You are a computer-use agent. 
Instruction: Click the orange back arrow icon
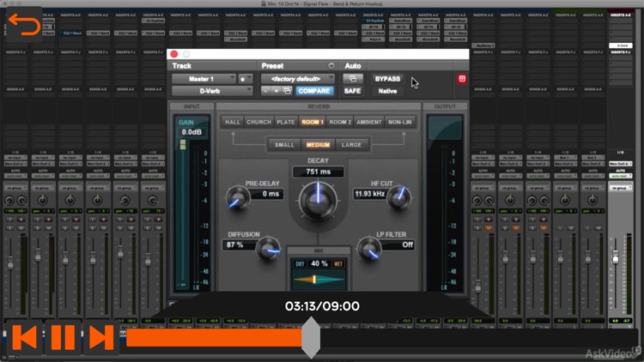click(x=24, y=24)
